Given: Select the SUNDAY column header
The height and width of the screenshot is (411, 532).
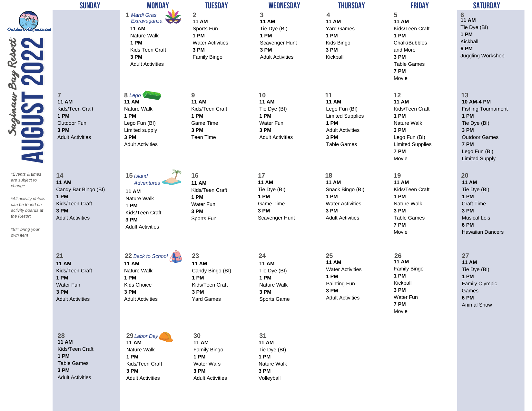Looking at the screenshot, I should coord(90,5).
